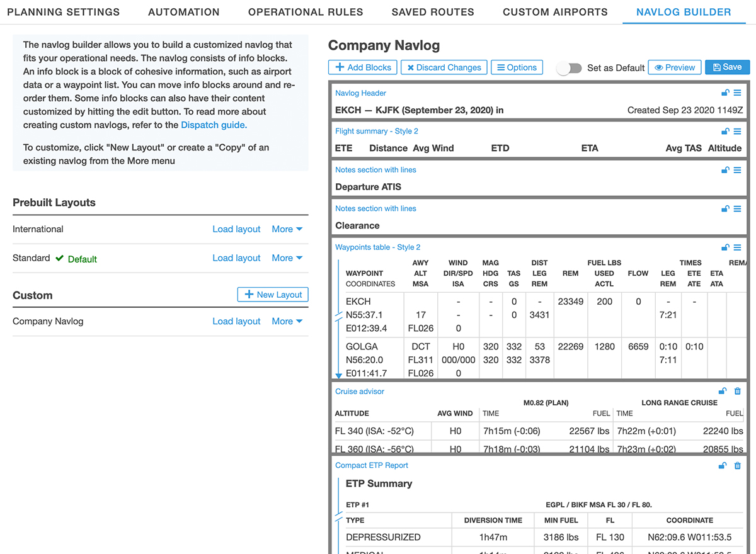Create a New Layout
Viewport: 756px width, 554px height.
click(x=273, y=295)
